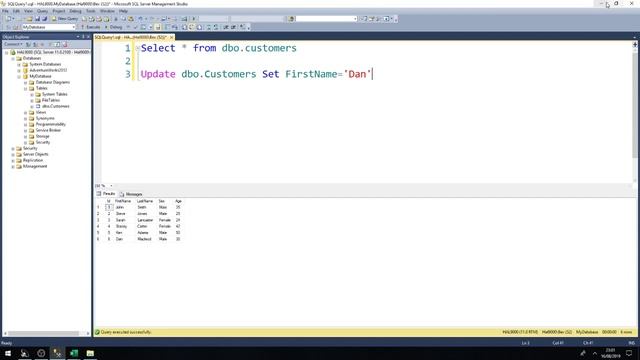Select the Server Objects folder
Image resolution: width=640 pixels, height=360 pixels.
36,154
